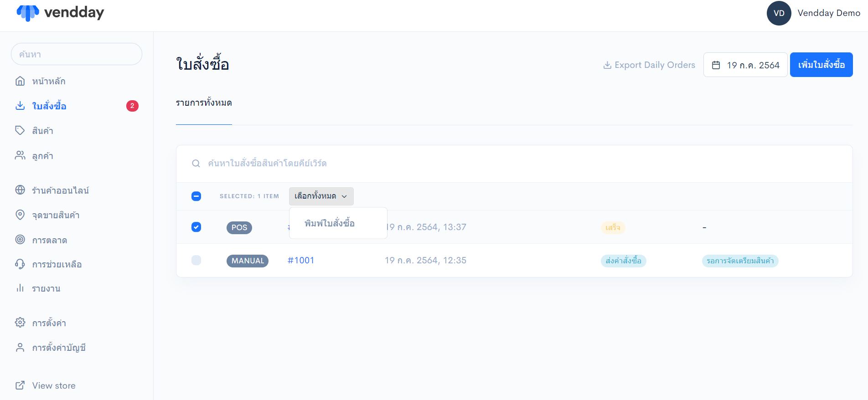
Task: Switch to the รายการทั้งหมด tab
Action: click(204, 103)
